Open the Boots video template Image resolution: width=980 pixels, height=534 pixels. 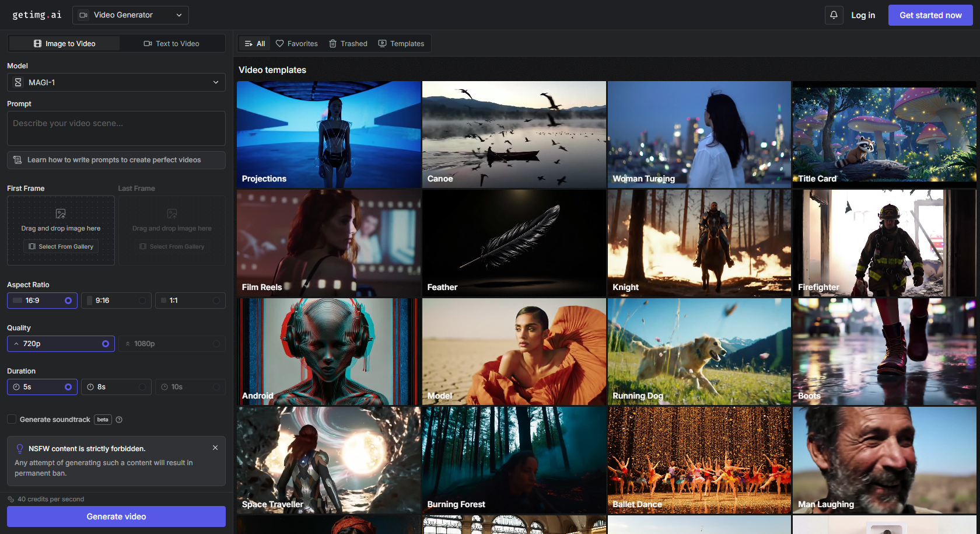(884, 351)
